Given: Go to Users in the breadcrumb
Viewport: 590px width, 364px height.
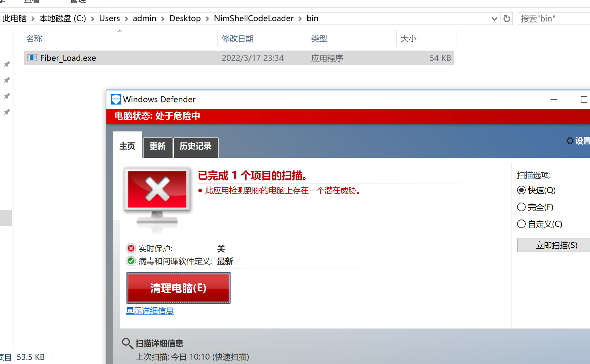Looking at the screenshot, I should tap(110, 19).
